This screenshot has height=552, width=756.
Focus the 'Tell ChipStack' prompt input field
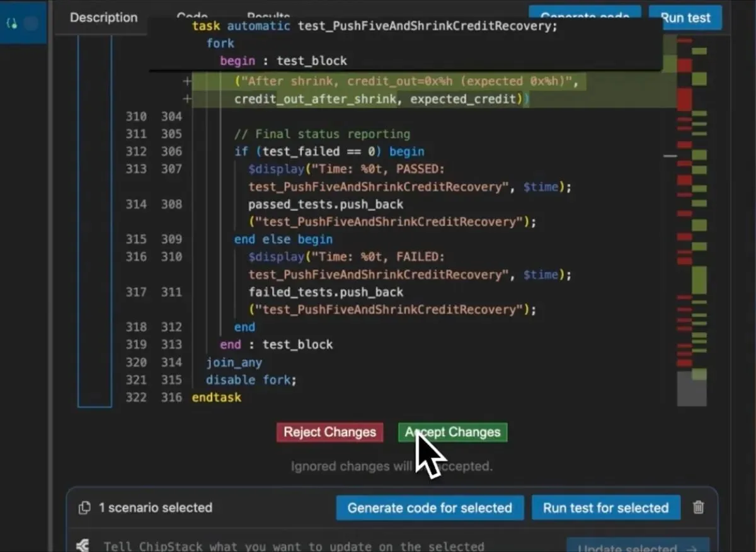[x=315, y=546]
